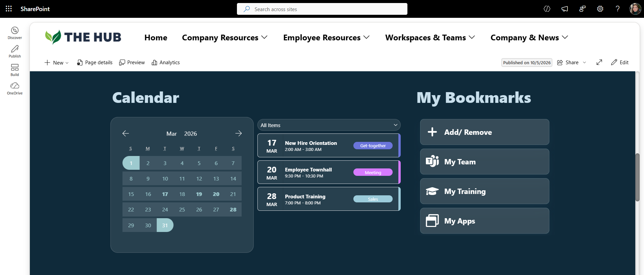Open the Help question mark icon
The image size is (644, 275).
[x=617, y=9]
